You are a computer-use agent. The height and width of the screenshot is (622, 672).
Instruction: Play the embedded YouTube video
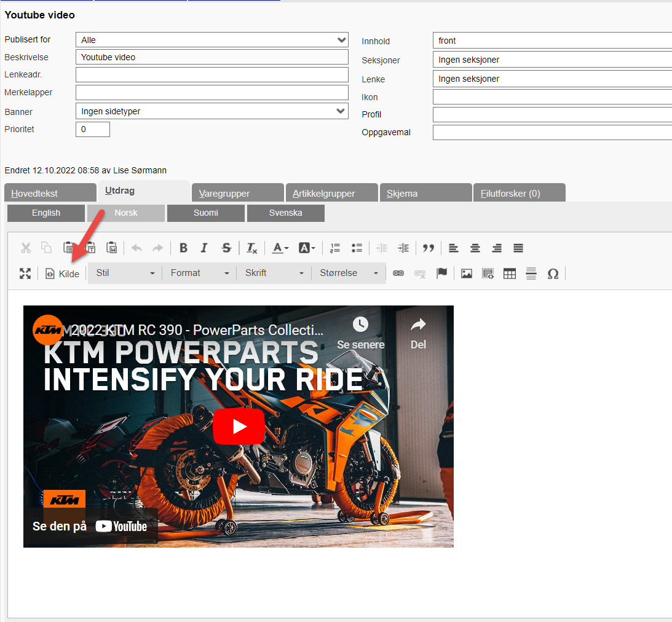(x=239, y=426)
